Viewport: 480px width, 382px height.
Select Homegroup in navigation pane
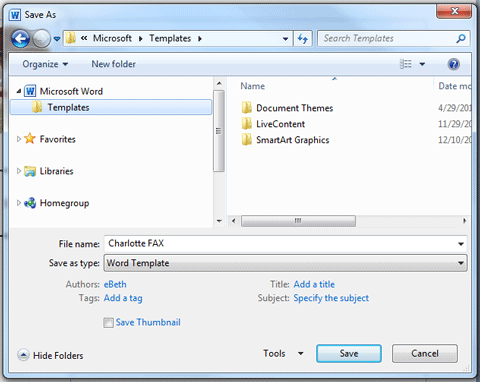[64, 203]
